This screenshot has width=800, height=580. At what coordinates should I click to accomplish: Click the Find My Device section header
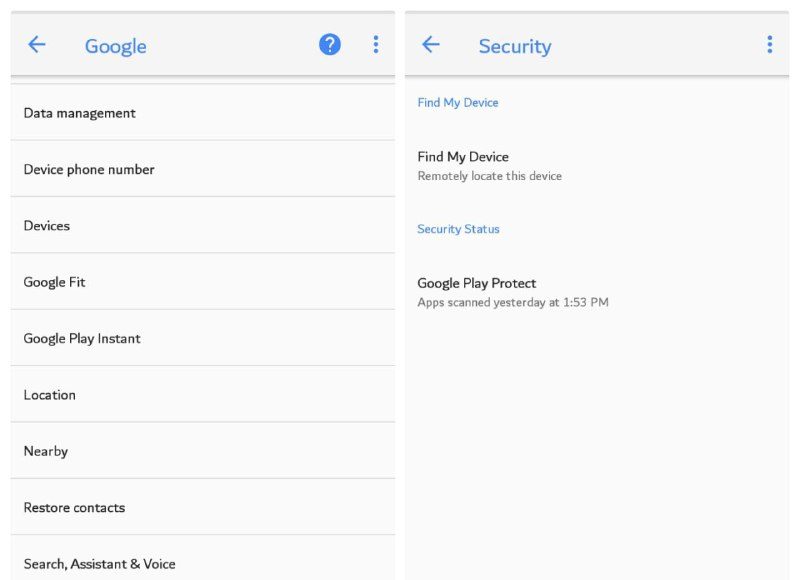(x=458, y=103)
